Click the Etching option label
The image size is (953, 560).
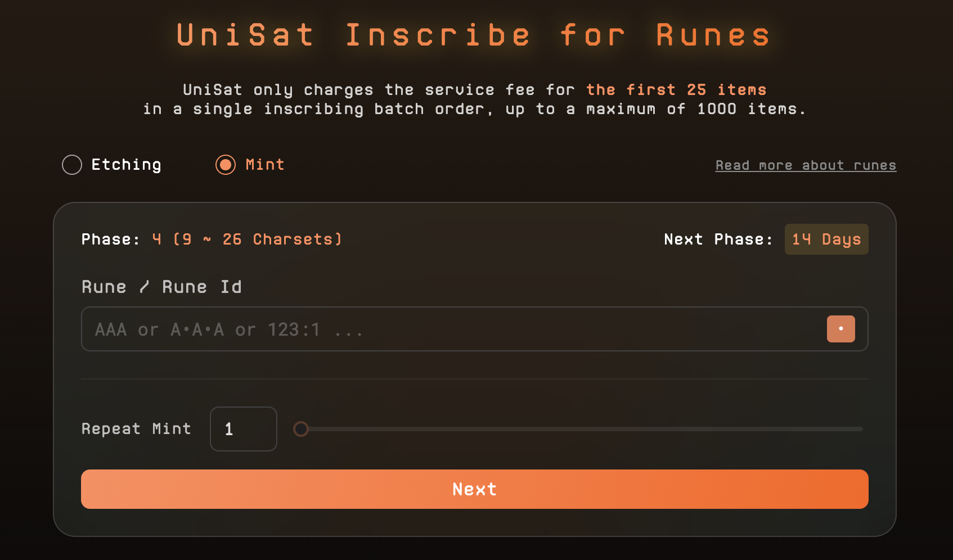coord(126,165)
